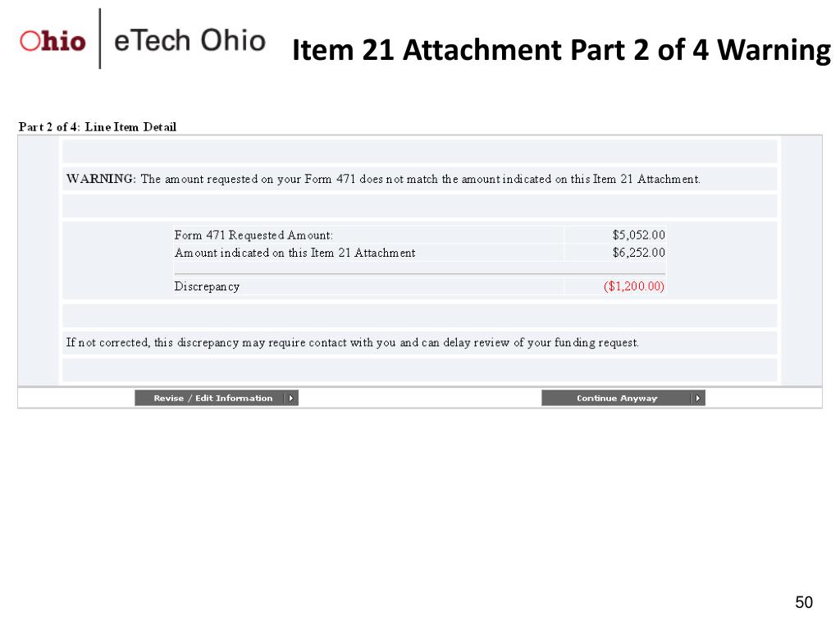Click the Amount indicated on this Item 21 label
The width and height of the screenshot is (840, 630).
pos(294,253)
